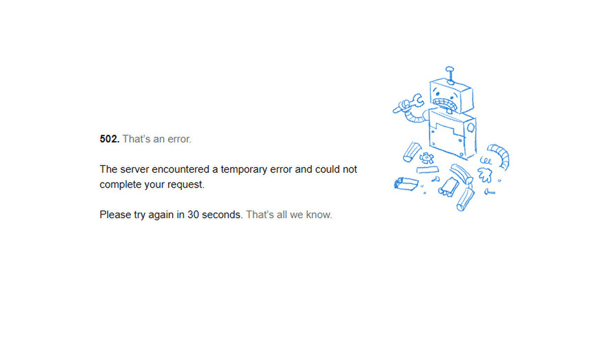Image resolution: width=590 pixels, height=364 pixels.
Task: Click the wrench held by the robot
Action: [409, 104]
